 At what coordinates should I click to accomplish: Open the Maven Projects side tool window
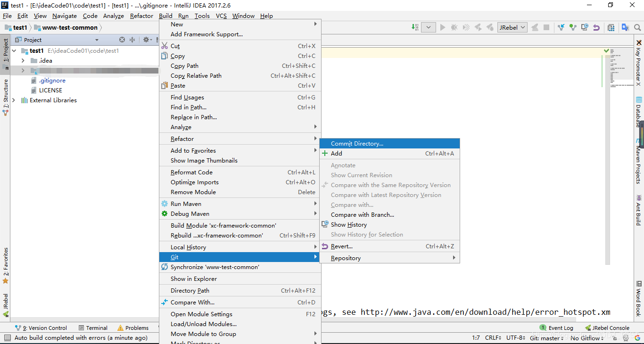tap(639, 161)
